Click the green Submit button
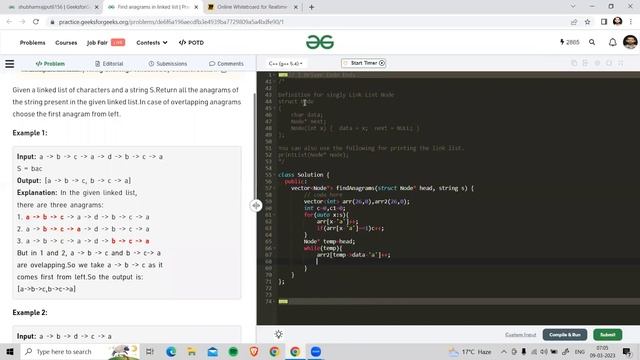640x360 pixels. coord(607,335)
